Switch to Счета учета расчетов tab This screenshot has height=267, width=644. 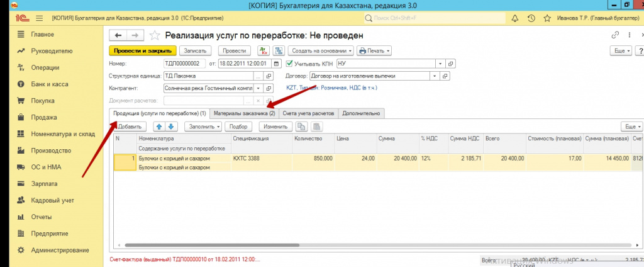point(309,113)
